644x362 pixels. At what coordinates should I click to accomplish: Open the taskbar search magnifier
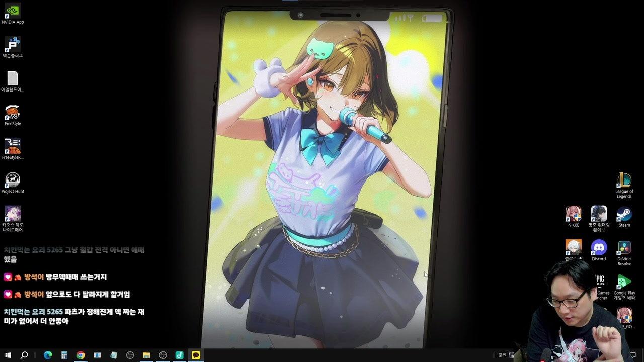point(24,355)
